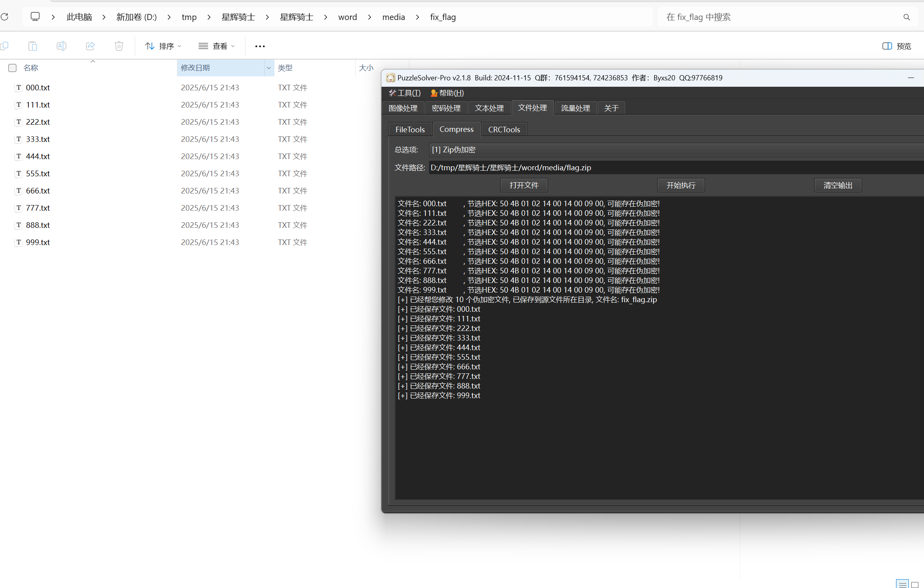Image resolution: width=924 pixels, height=588 pixels.
Task: Switch to 图像处理 tab
Action: (403, 108)
